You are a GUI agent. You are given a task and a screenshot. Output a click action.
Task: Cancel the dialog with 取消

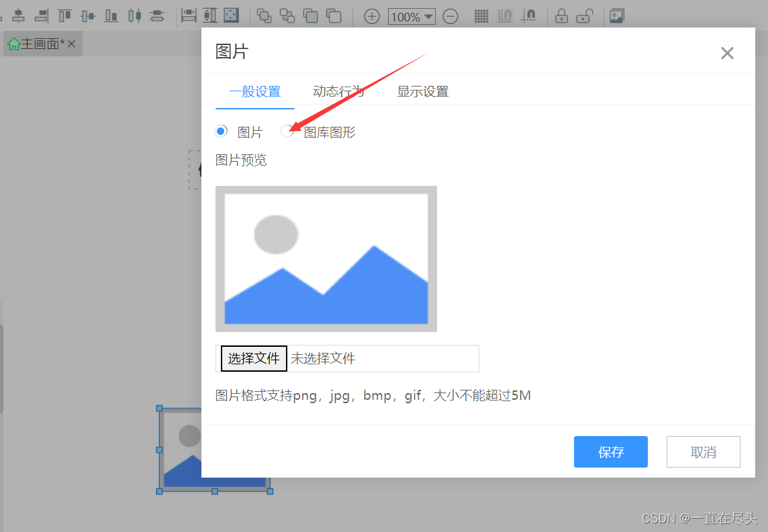pos(704,451)
